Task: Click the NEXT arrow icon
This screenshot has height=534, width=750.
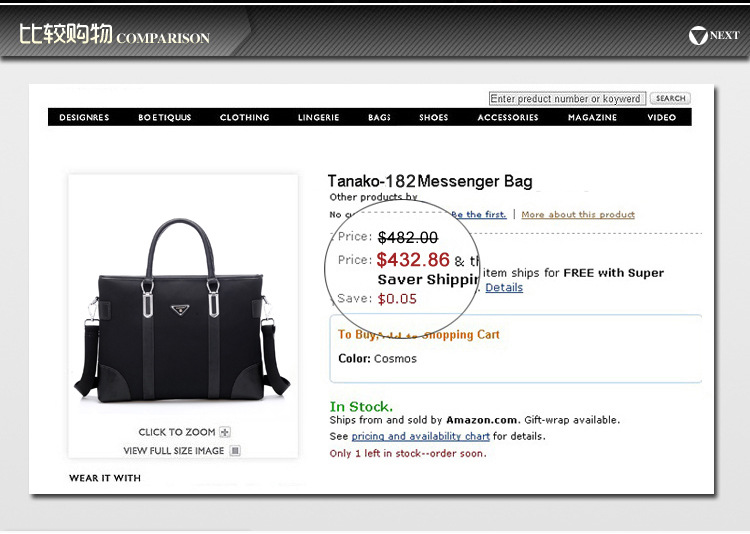Action: (x=698, y=35)
